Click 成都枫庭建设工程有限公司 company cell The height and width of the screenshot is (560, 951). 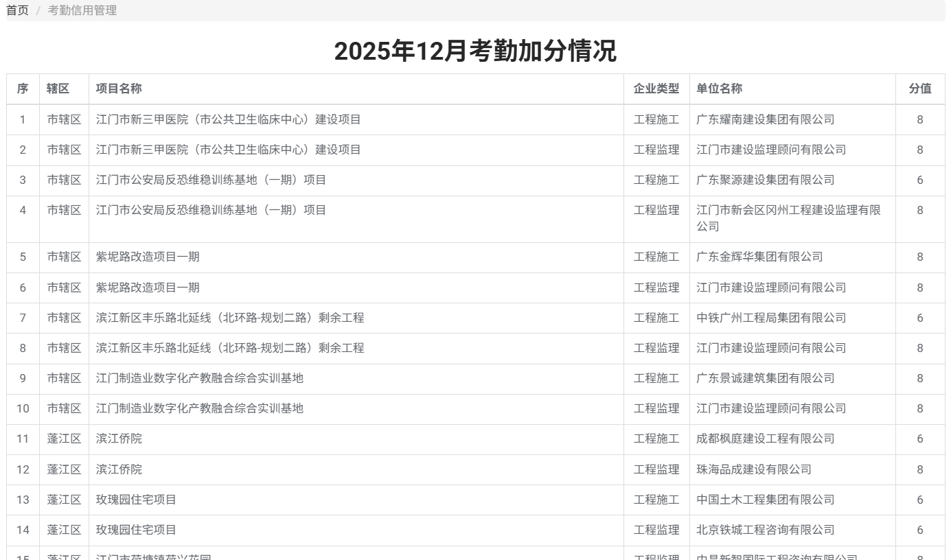pyautogui.click(x=765, y=439)
